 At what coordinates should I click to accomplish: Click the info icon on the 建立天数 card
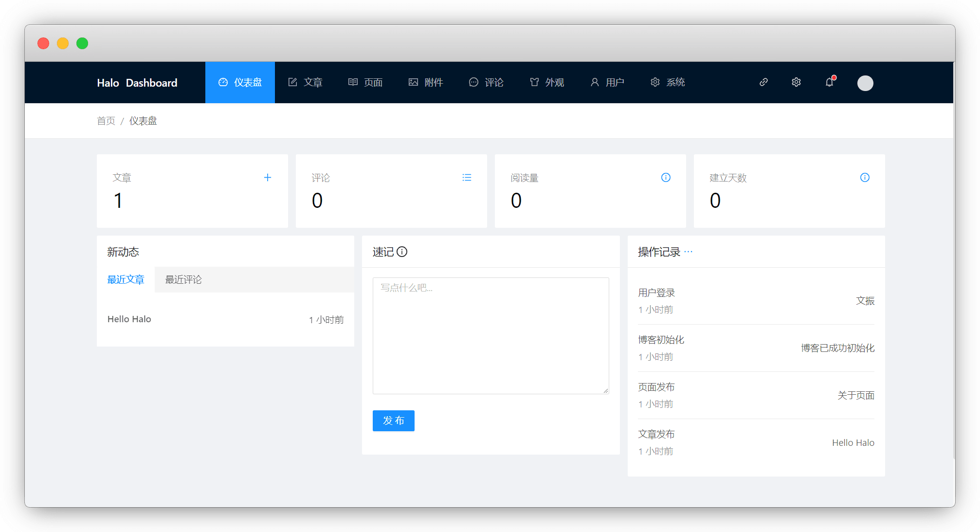pyautogui.click(x=865, y=178)
